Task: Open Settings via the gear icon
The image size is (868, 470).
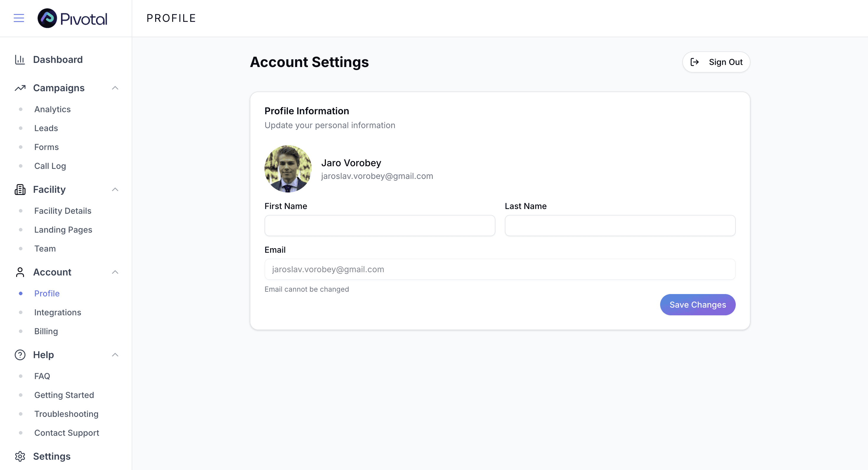Action: click(x=20, y=456)
